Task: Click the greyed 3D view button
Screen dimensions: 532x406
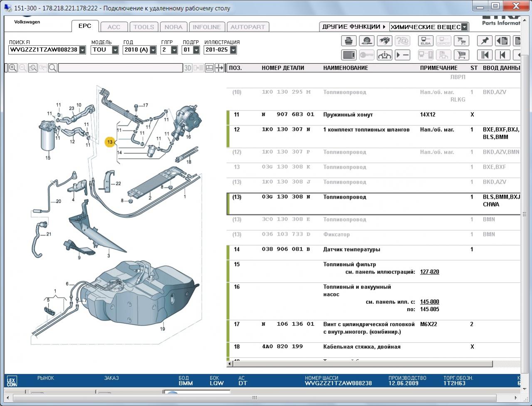Action: point(188,68)
